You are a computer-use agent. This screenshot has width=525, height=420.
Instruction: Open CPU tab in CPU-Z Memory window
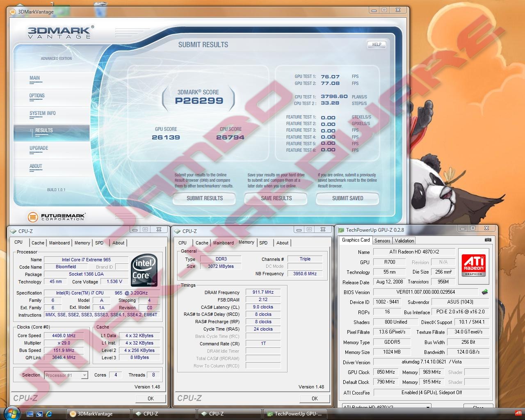[183, 243]
